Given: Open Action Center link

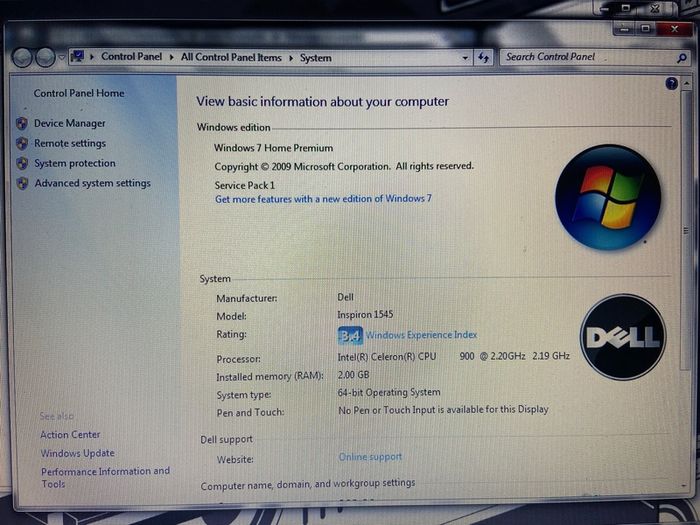Looking at the screenshot, I should [x=70, y=434].
